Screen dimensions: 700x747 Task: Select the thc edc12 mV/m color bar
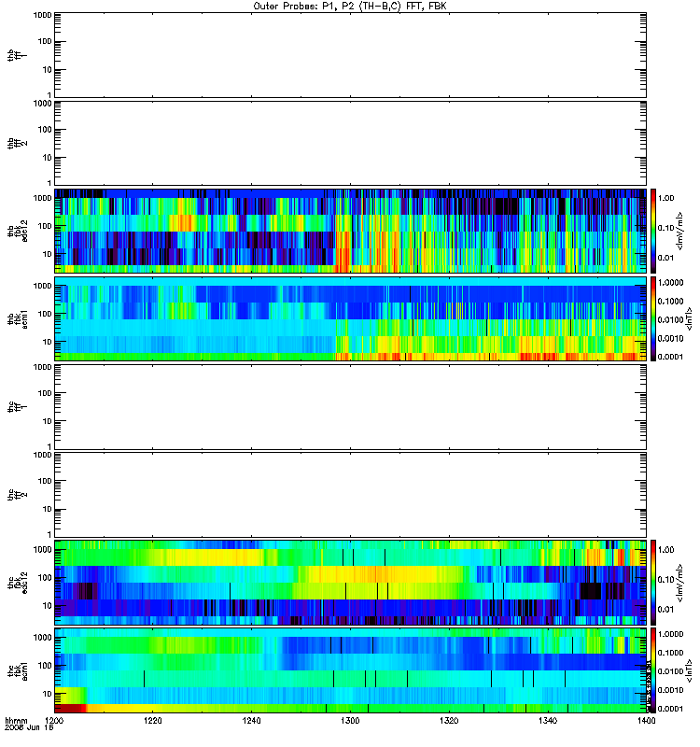(653, 582)
